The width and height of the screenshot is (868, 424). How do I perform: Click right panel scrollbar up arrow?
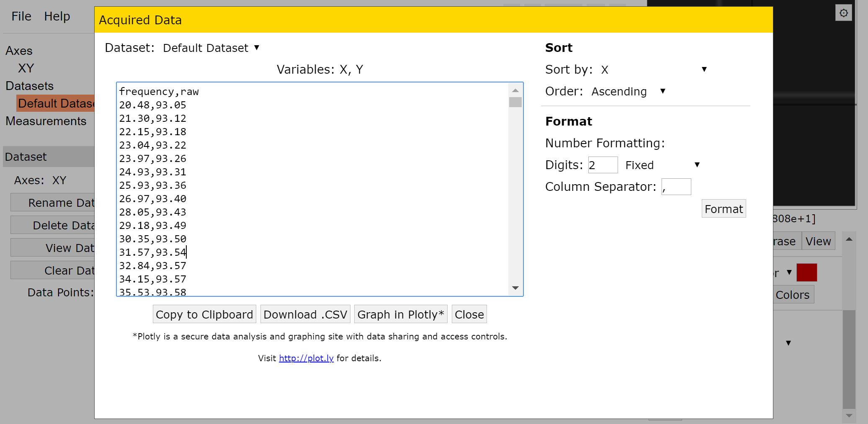coord(849,239)
